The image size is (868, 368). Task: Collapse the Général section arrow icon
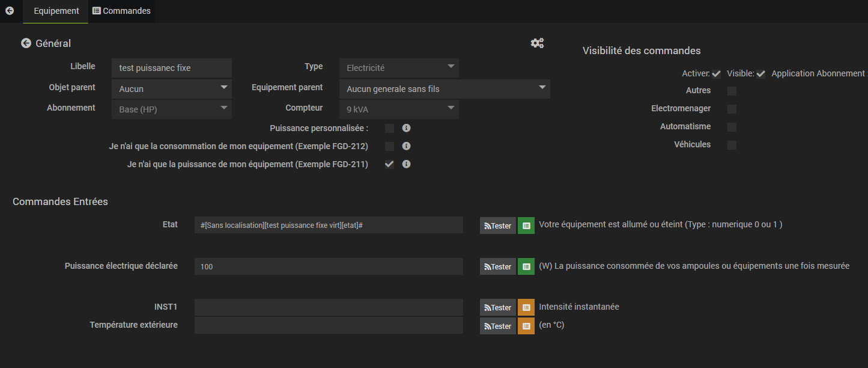(x=26, y=43)
